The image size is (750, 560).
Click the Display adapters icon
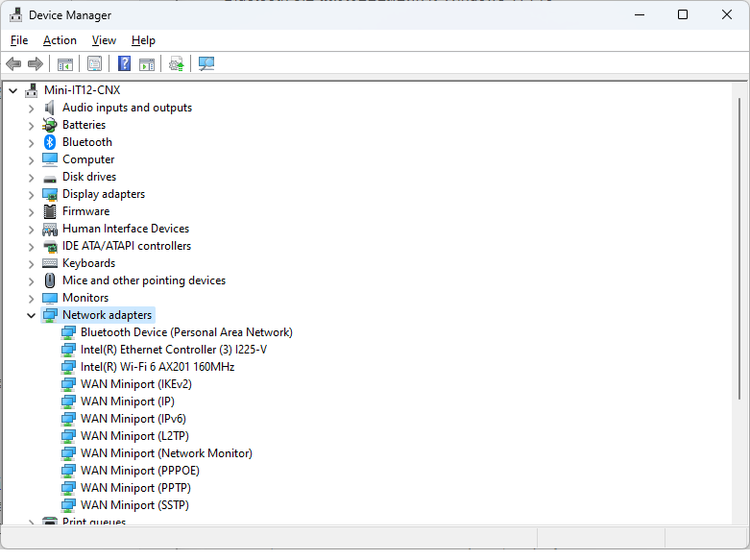click(x=50, y=194)
